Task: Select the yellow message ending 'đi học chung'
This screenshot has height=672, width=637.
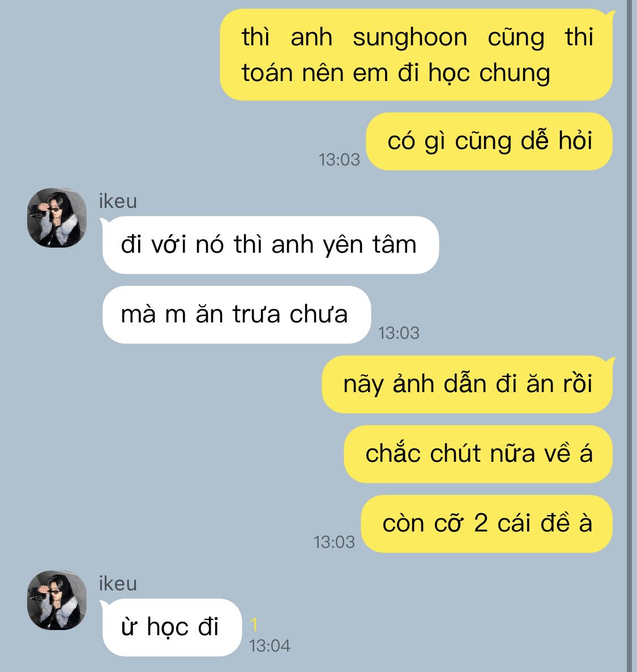Action: (416, 55)
